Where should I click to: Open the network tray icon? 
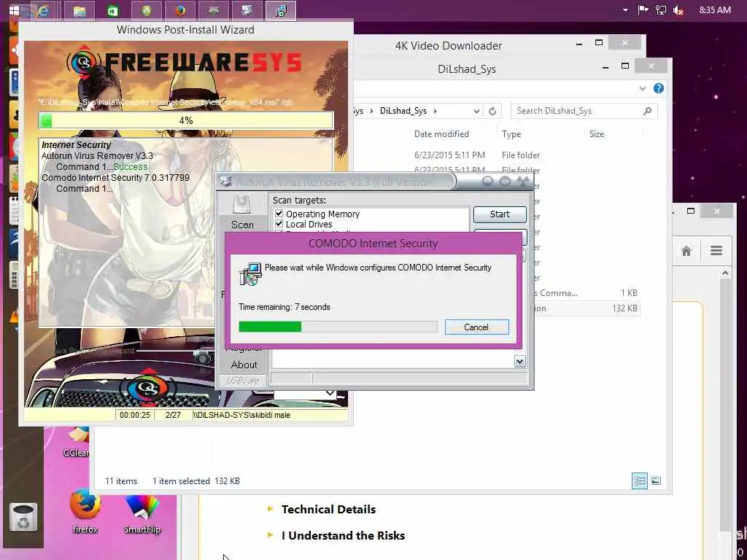point(661,10)
